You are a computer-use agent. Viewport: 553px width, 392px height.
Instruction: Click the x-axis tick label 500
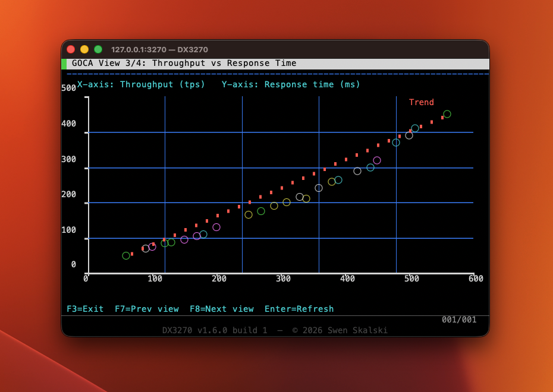pos(411,279)
